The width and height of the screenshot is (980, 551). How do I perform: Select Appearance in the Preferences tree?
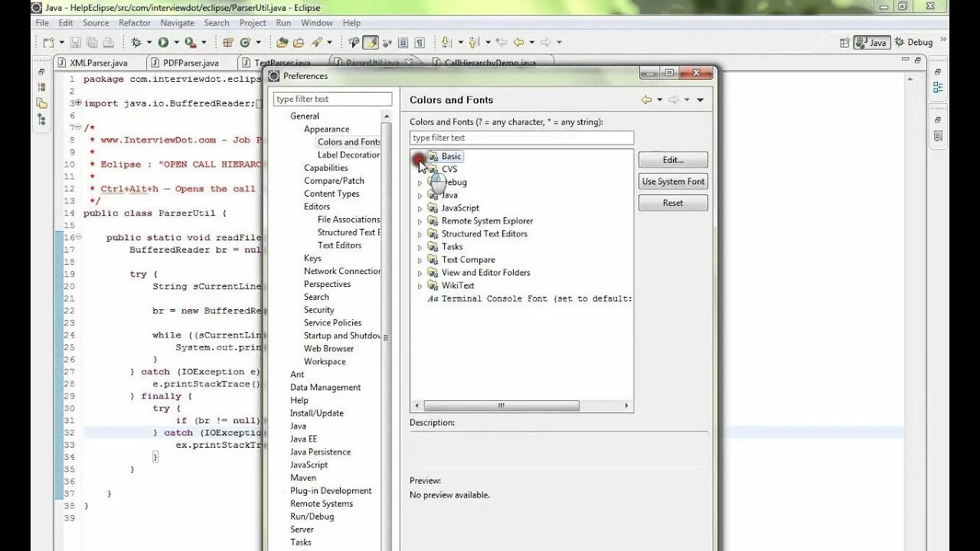[326, 129]
